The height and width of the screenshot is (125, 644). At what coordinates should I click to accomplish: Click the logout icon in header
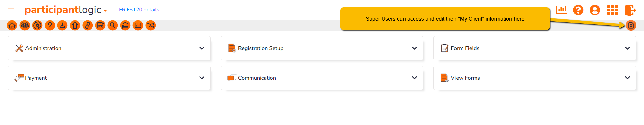point(630,10)
